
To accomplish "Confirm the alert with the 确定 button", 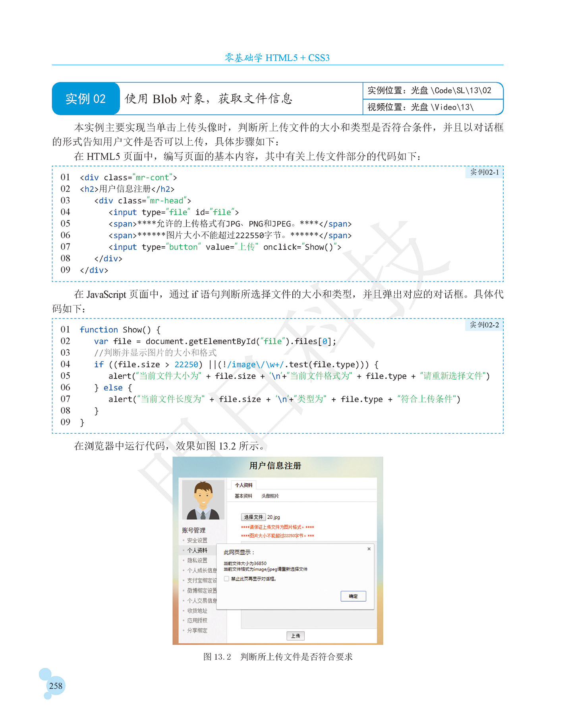I will tap(353, 596).
